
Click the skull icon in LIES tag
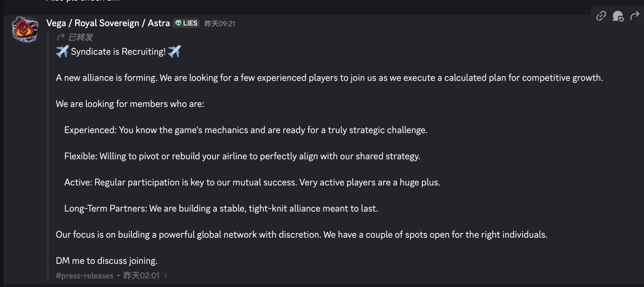coord(178,23)
